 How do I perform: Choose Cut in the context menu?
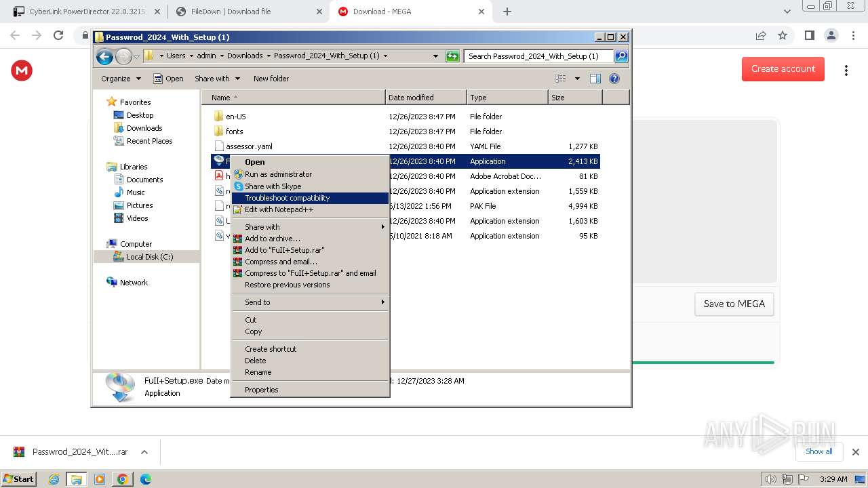click(x=310, y=320)
